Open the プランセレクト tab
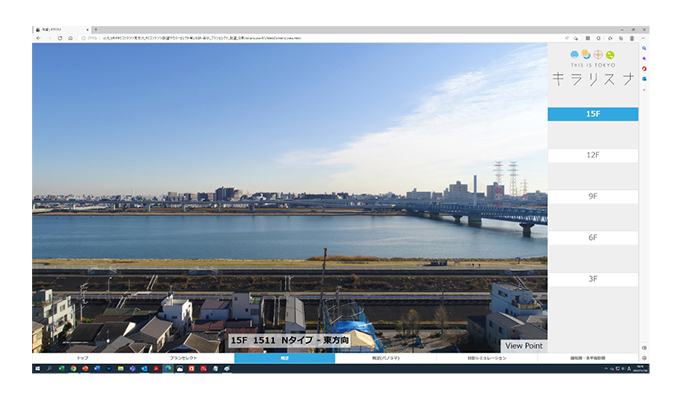Screen dimensions: 680x400 point(183,358)
